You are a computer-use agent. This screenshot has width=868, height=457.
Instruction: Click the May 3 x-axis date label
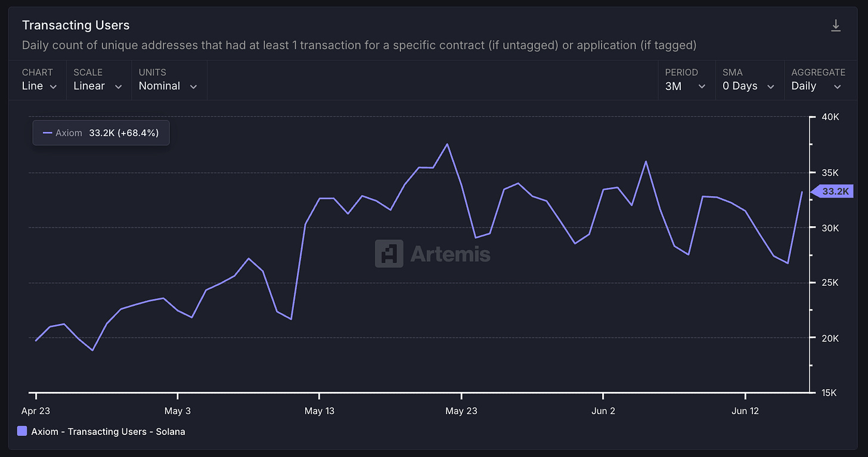178,411
